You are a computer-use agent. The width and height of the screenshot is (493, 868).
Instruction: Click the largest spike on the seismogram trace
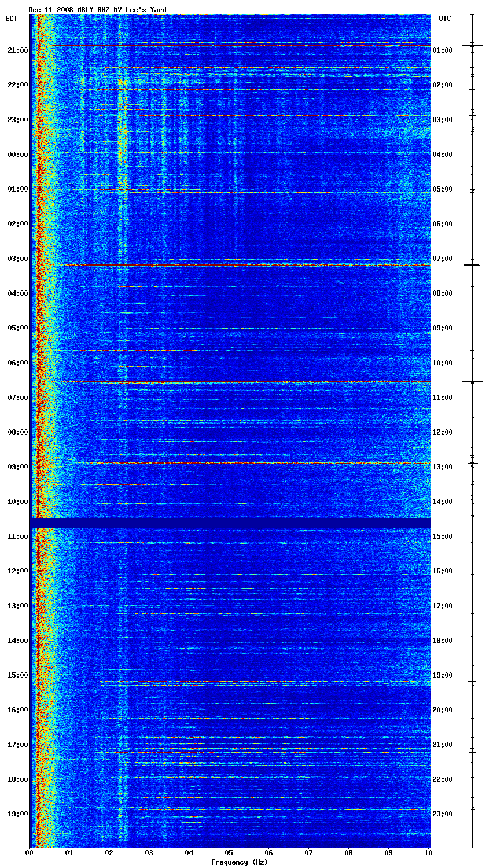coord(472,382)
